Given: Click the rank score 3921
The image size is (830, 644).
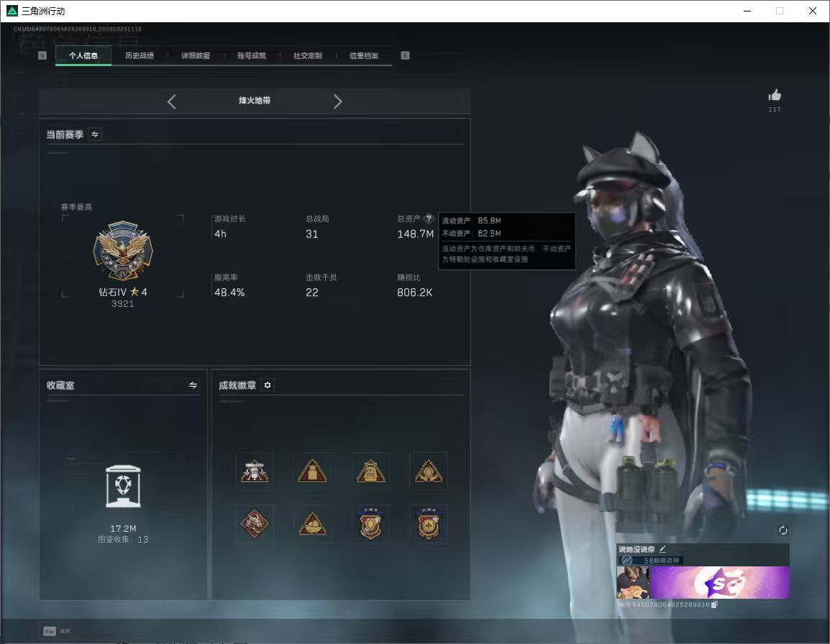Looking at the screenshot, I should (x=123, y=304).
